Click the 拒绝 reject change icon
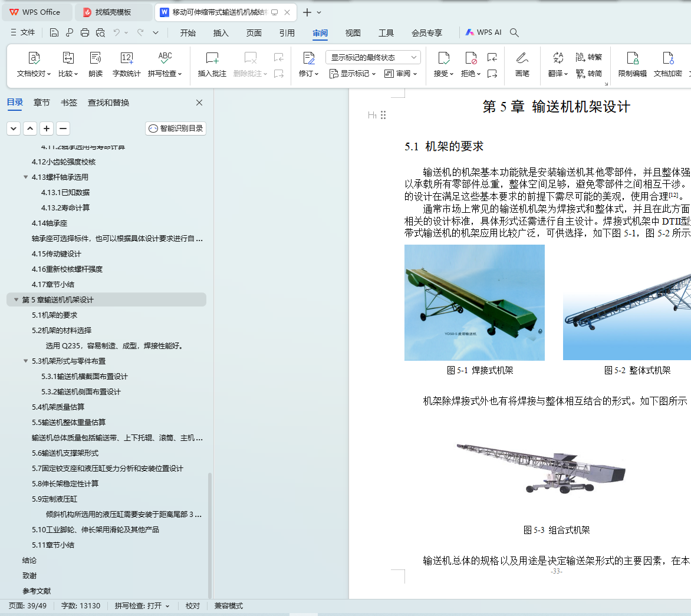 click(470, 64)
